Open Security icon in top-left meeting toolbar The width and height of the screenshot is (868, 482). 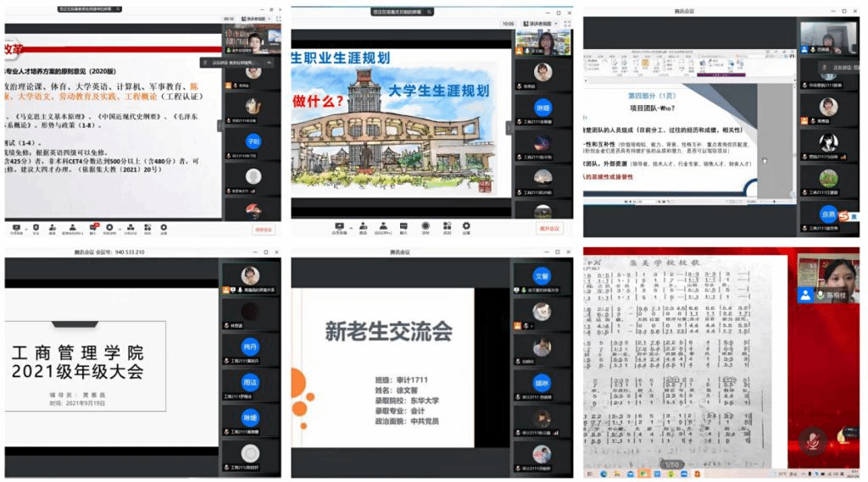(36, 226)
